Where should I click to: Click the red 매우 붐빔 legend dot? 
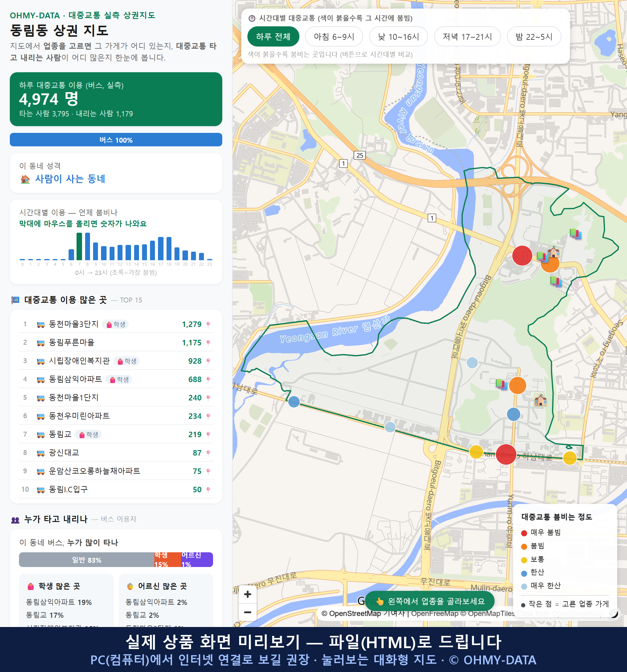(524, 533)
